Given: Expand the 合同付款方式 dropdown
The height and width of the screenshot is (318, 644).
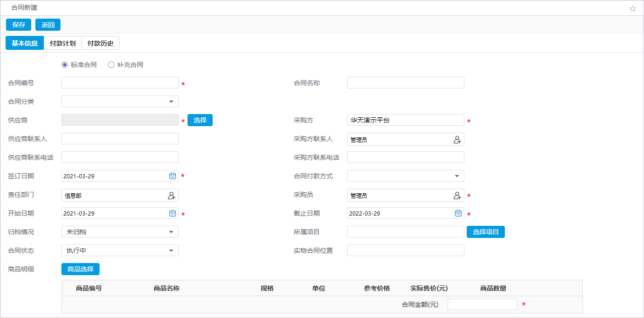Looking at the screenshot, I should (x=456, y=176).
